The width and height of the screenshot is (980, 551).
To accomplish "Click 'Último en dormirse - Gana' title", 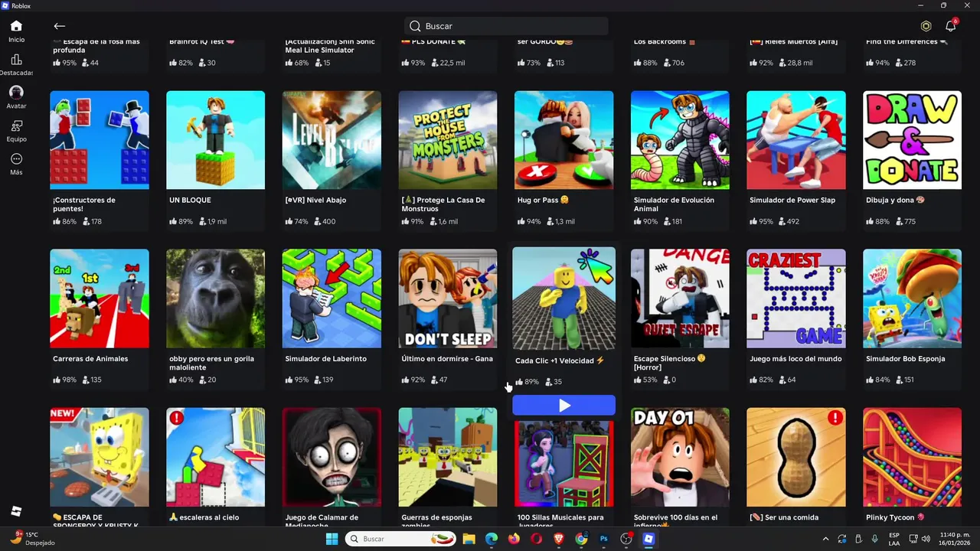I will [x=447, y=359].
